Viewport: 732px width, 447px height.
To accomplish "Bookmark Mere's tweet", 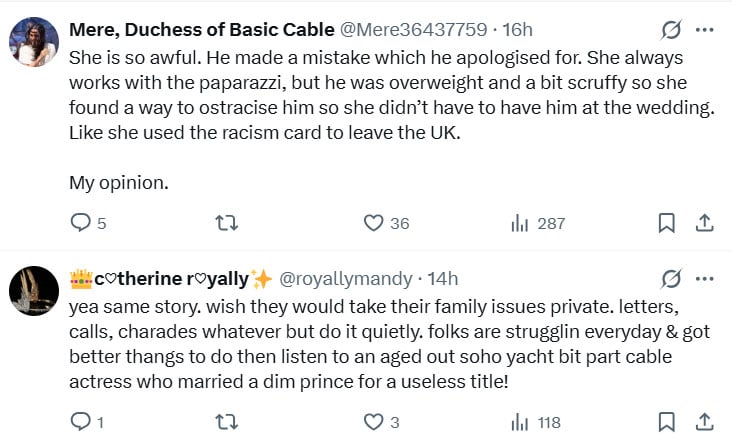I will tap(667, 223).
